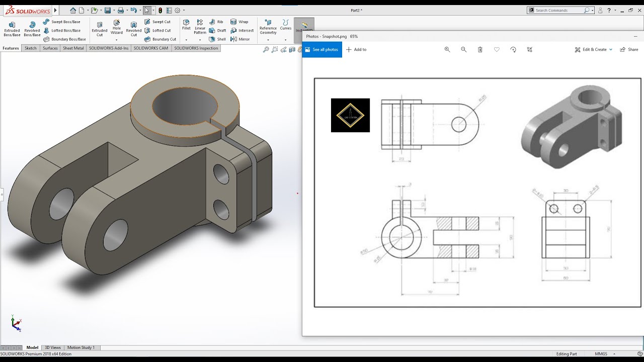644x362 pixels.
Task: Switch to the Features tab
Action: pos(11,48)
